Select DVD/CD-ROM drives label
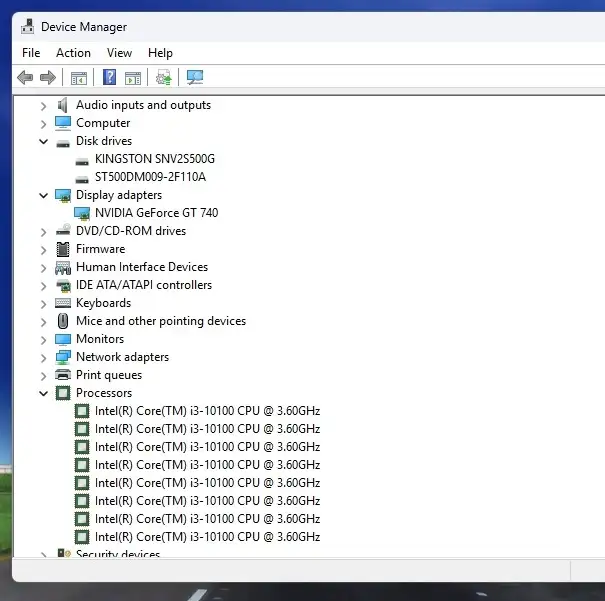Image resolution: width=605 pixels, height=601 pixels. point(131,231)
